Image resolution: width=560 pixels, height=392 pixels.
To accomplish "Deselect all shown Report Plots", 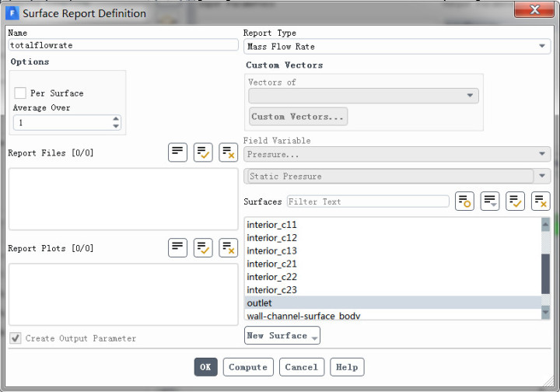I will point(228,248).
